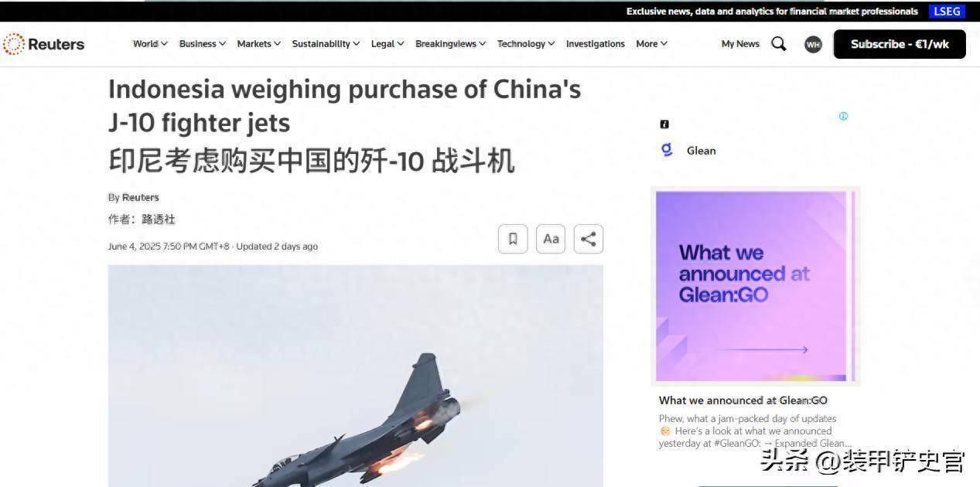Click the Glean advertiser logo
This screenshot has width=980, height=487.
pos(667,149)
